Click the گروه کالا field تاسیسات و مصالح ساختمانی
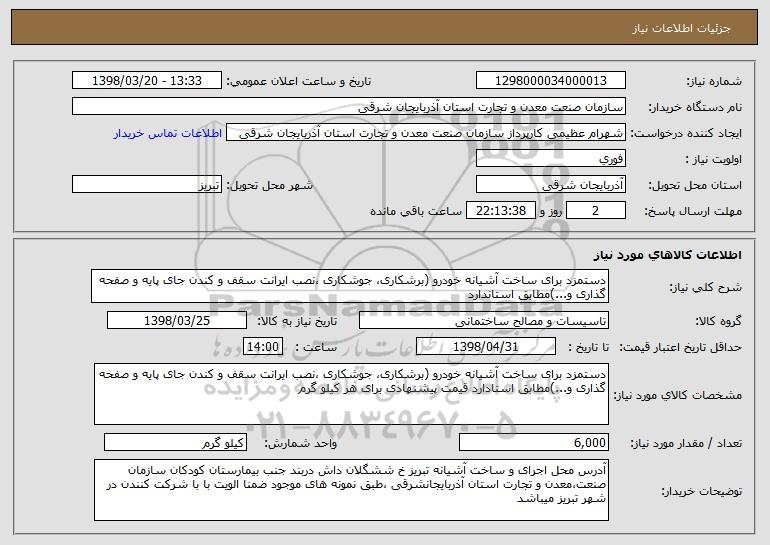Screen dimensions: 770x545 pyautogui.click(x=484, y=320)
